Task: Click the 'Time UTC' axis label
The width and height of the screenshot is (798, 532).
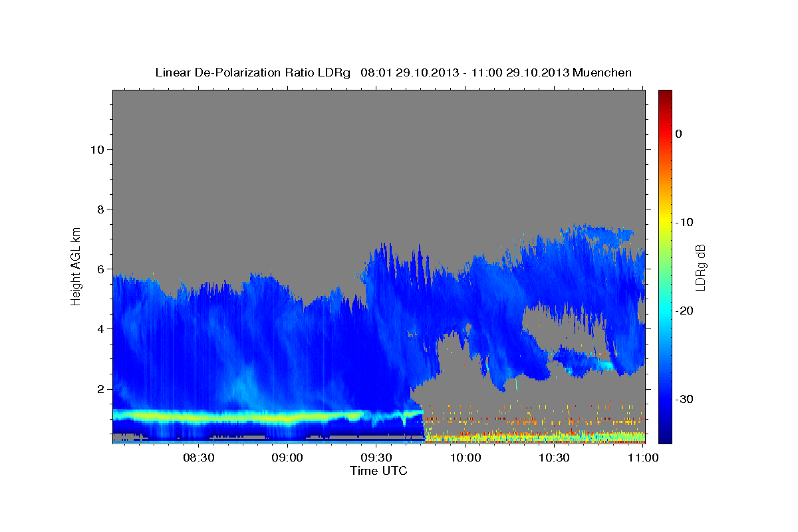Action: [x=378, y=471]
